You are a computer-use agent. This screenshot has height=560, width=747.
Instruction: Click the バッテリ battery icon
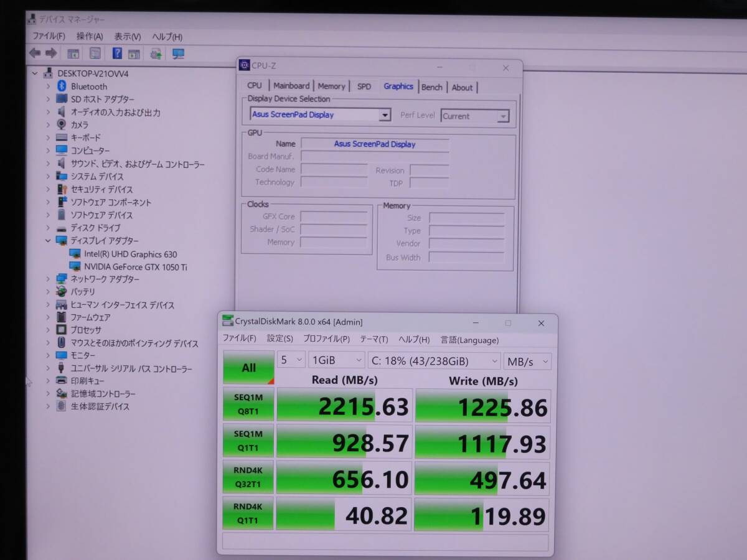[62, 291]
